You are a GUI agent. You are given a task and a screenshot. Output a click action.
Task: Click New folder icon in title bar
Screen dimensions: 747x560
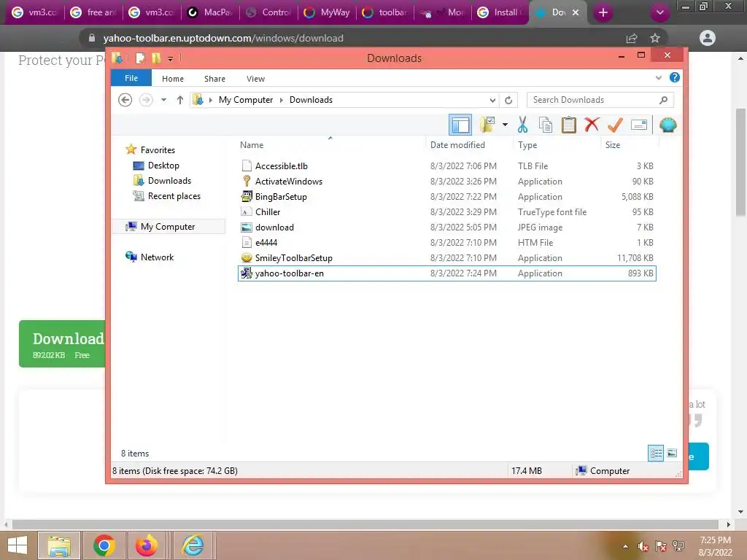(x=156, y=58)
